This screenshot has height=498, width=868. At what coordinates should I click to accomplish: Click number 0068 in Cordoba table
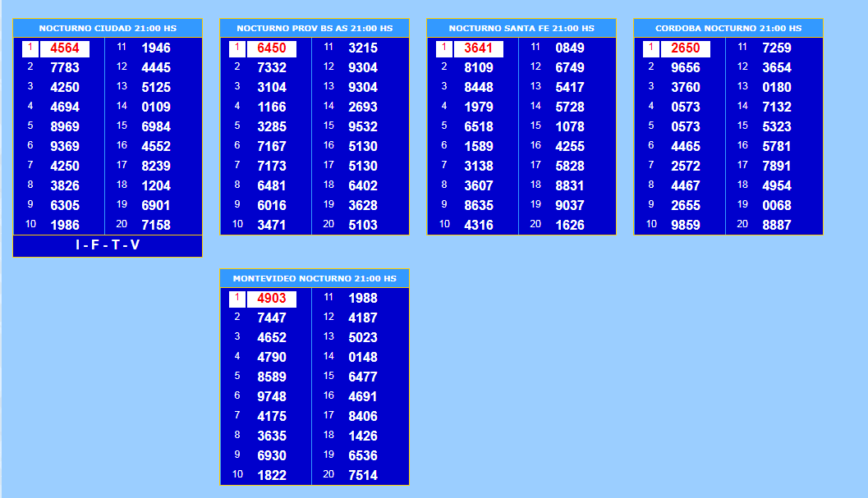tap(777, 205)
